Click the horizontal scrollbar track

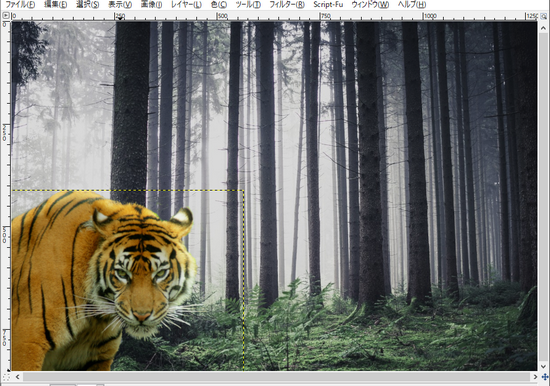point(276,377)
